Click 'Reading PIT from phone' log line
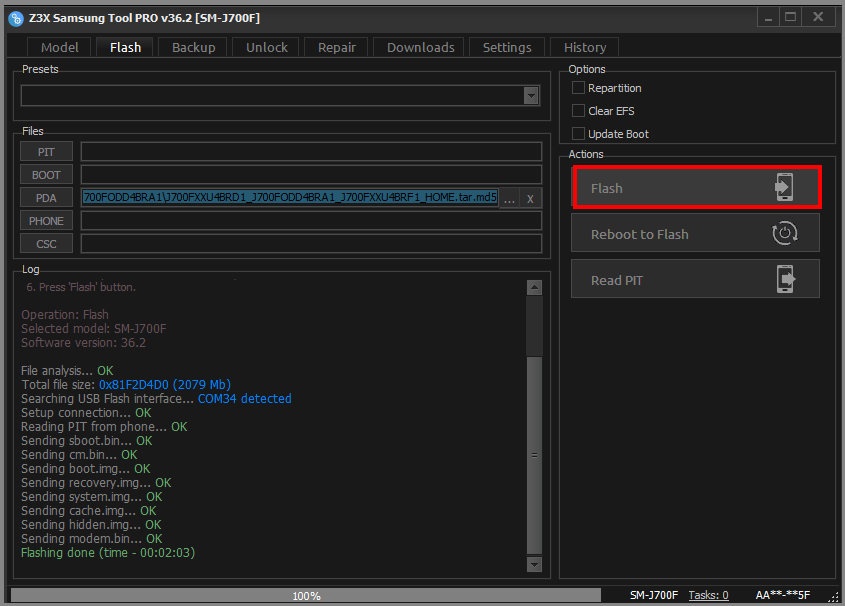The image size is (845, 606). [104, 427]
